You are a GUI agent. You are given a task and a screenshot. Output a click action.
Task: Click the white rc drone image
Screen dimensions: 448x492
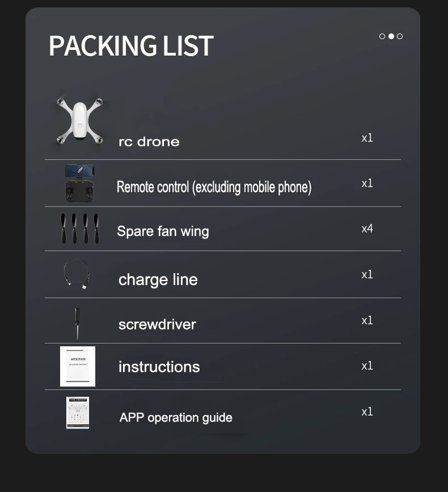click(x=79, y=120)
